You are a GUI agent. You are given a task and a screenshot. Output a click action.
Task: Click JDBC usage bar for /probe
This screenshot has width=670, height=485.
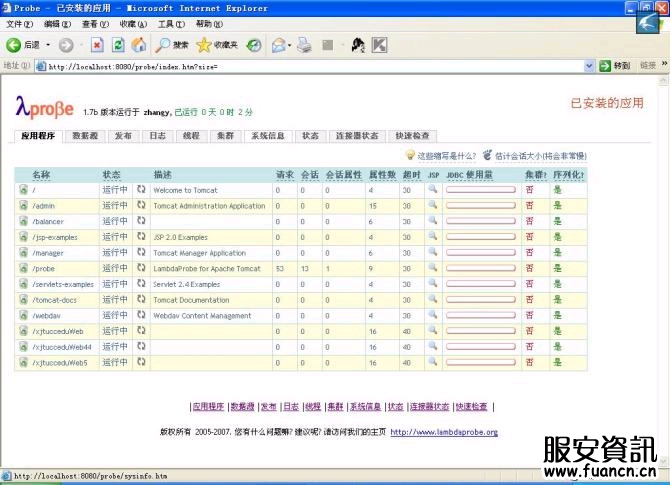tap(481, 268)
